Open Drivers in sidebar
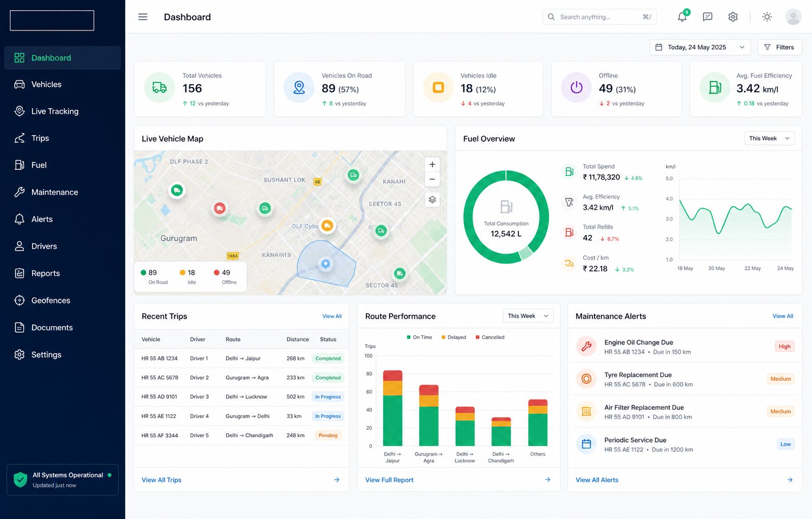Image resolution: width=812 pixels, height=519 pixels. coord(62,246)
